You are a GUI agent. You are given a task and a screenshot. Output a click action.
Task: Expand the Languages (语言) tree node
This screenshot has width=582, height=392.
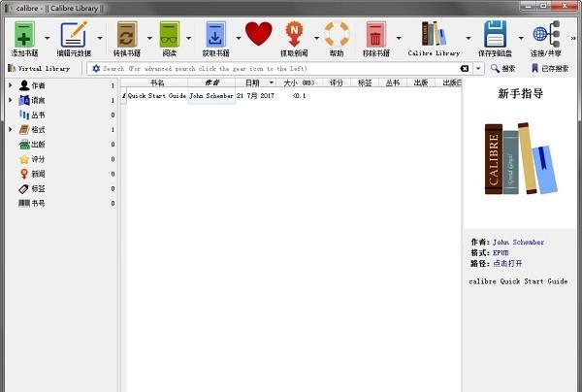[11, 100]
